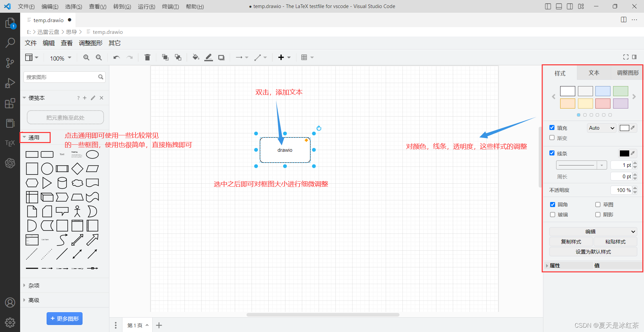Switch to the 调整图形 panel tab

click(x=628, y=73)
